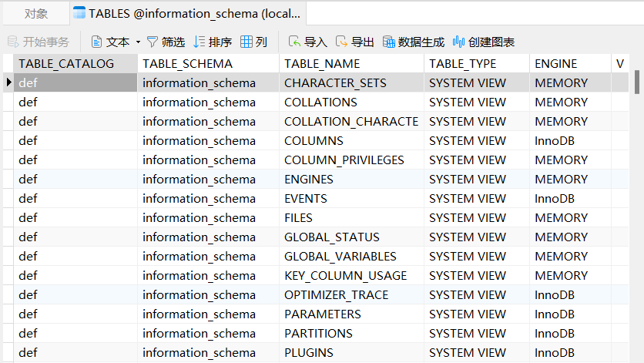Select the 排序 sort tool

213,42
